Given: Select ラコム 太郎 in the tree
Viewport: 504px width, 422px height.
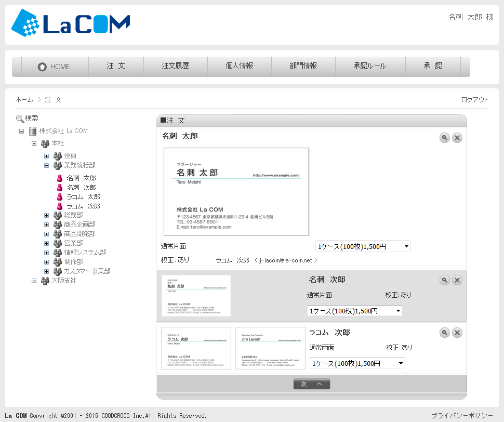Looking at the screenshot, I should [83, 196].
